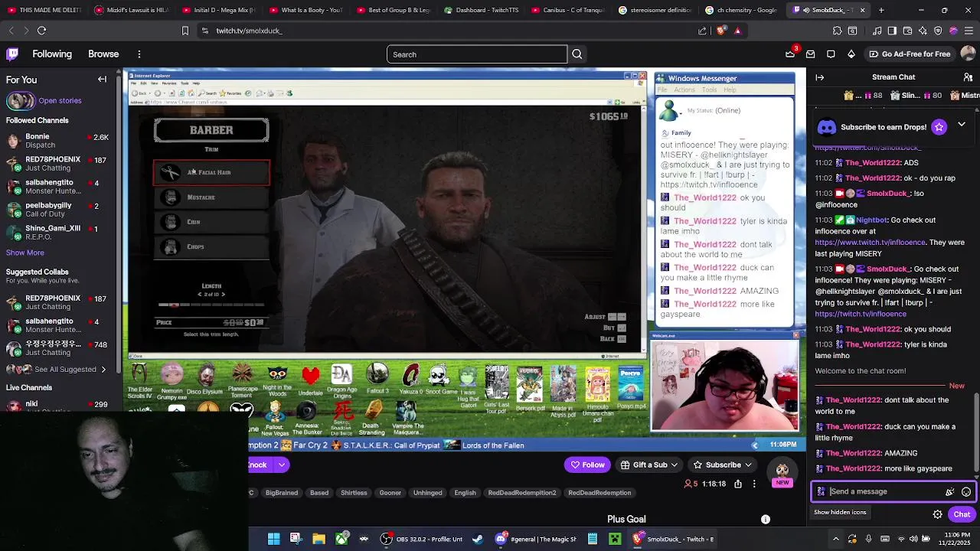Open a new browser tab
The height and width of the screenshot is (551, 980).
coord(881,10)
